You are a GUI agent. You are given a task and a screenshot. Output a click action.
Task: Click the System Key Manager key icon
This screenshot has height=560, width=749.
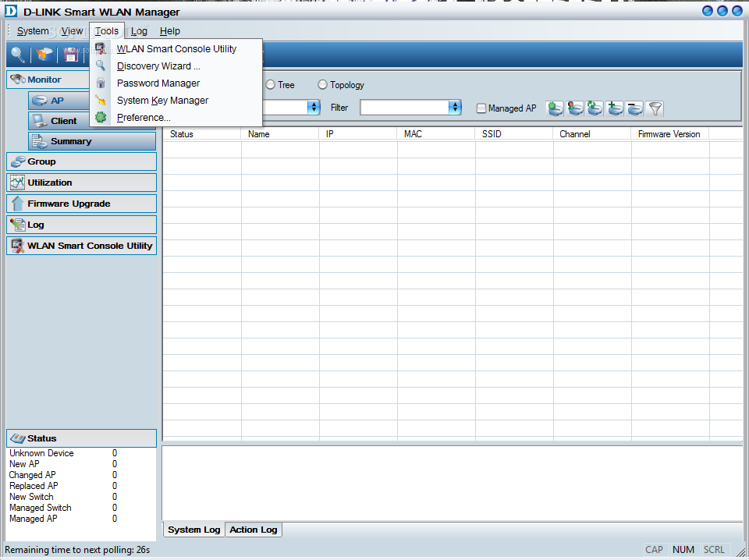click(101, 101)
